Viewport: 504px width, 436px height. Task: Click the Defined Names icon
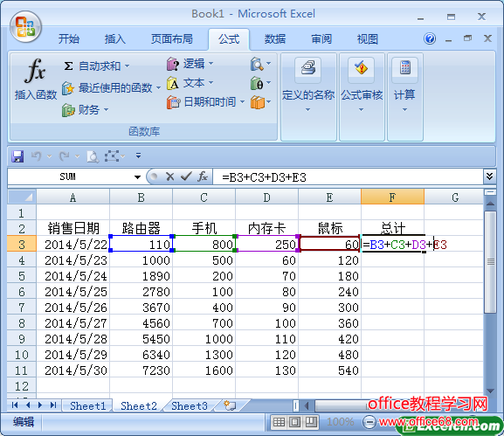tap(308, 68)
